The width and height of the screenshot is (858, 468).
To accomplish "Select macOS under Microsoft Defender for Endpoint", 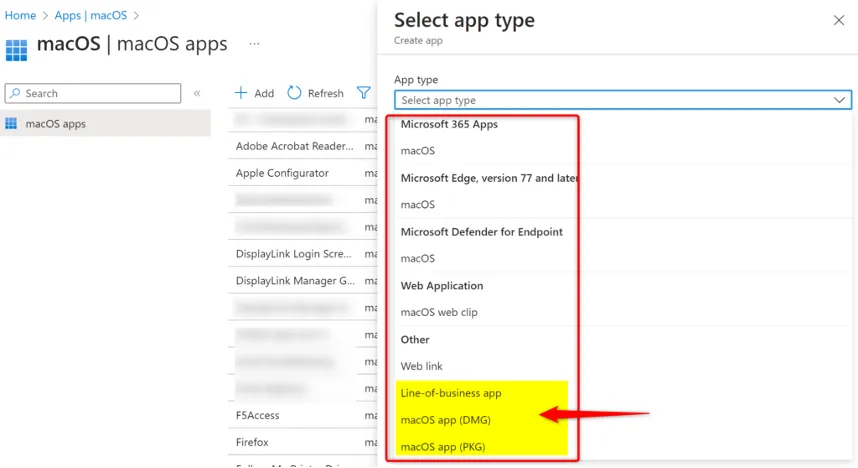I will 418,259.
